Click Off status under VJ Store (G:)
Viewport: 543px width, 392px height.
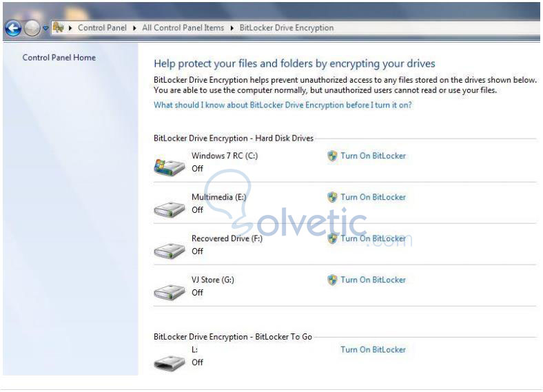(197, 292)
